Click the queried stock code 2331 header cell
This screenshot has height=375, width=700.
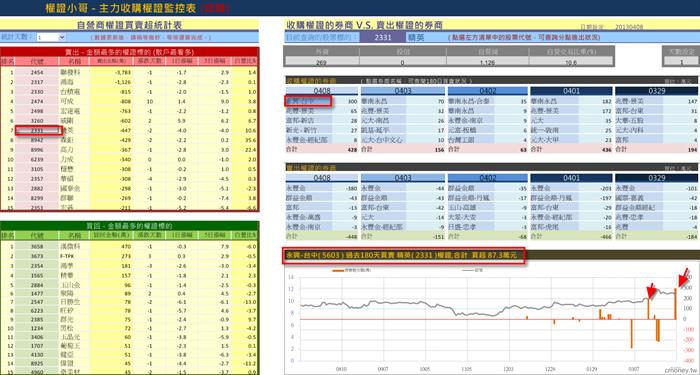click(x=383, y=38)
